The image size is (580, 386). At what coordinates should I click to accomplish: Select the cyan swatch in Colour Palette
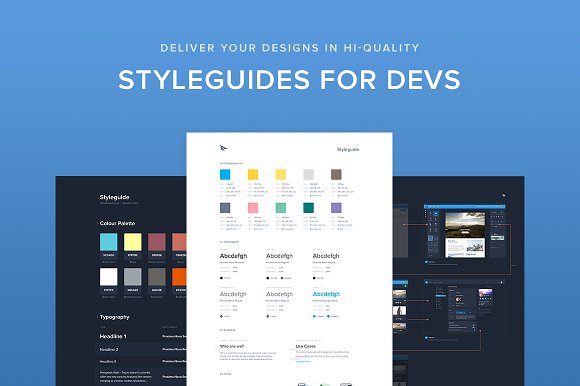[x=109, y=242]
